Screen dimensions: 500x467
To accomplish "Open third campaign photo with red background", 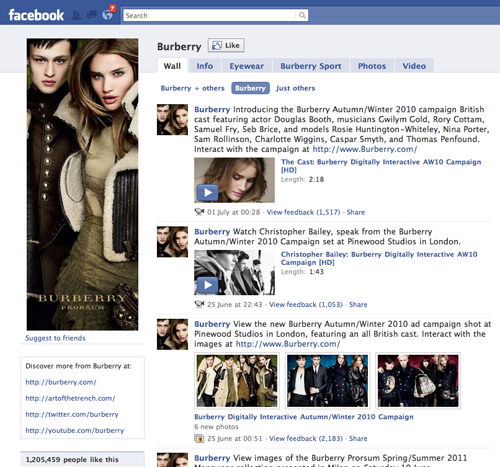I will click(x=418, y=381).
